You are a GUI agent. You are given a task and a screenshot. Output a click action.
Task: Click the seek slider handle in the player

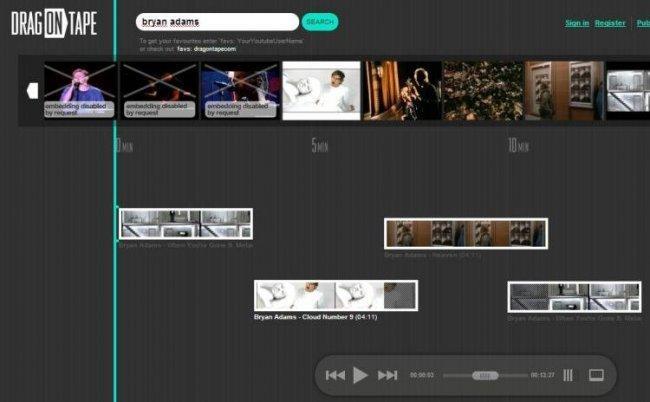(x=485, y=375)
